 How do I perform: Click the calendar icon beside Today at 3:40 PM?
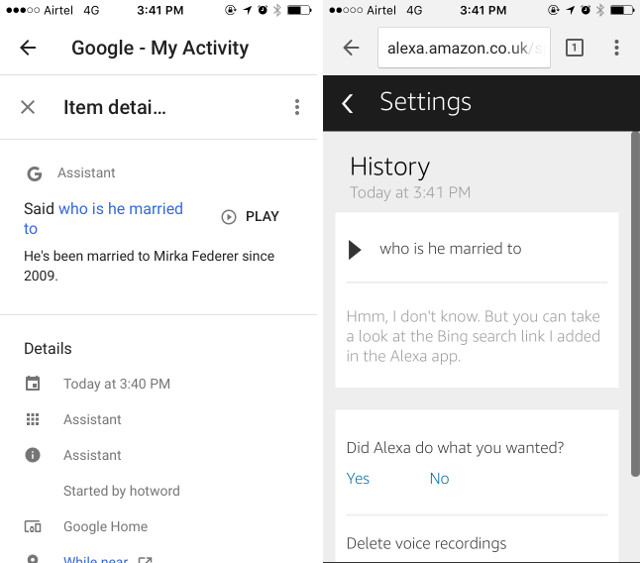tap(33, 384)
